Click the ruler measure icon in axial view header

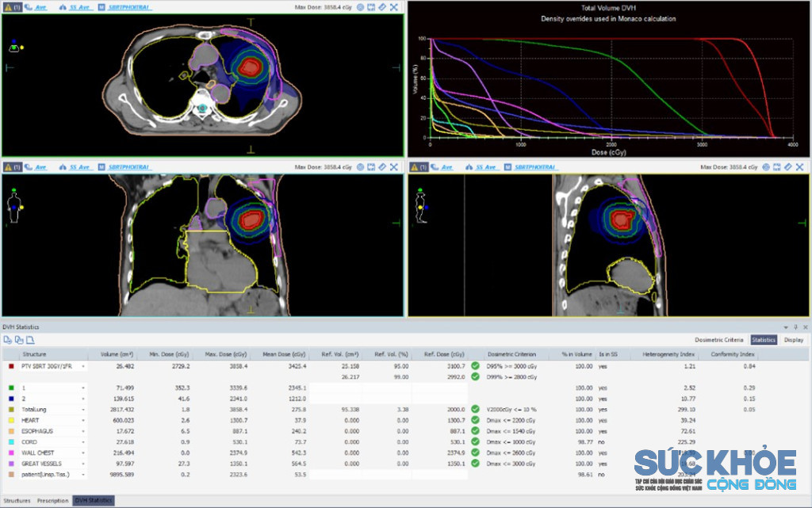pyautogui.click(x=382, y=7)
